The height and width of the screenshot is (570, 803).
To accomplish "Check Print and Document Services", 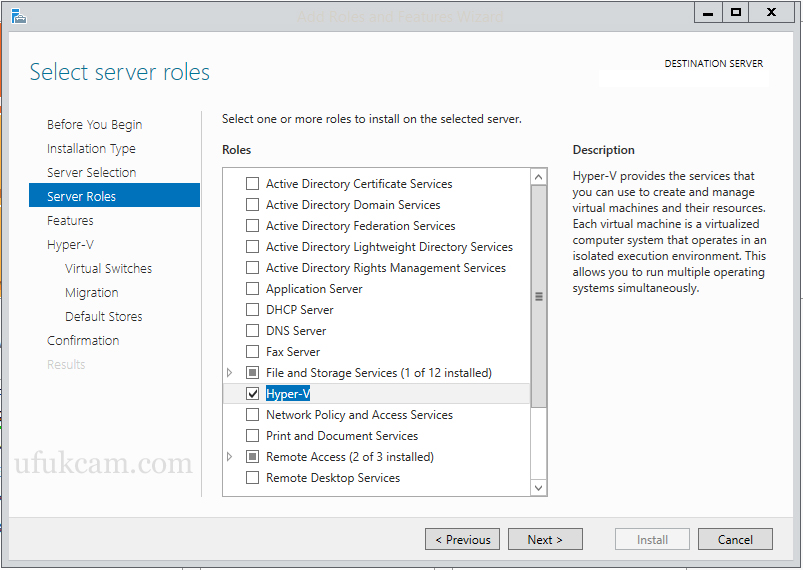I will click(252, 436).
